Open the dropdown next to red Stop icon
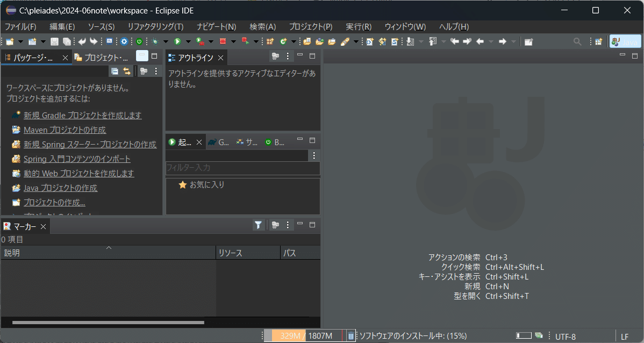644x343 pixels. [x=233, y=41]
